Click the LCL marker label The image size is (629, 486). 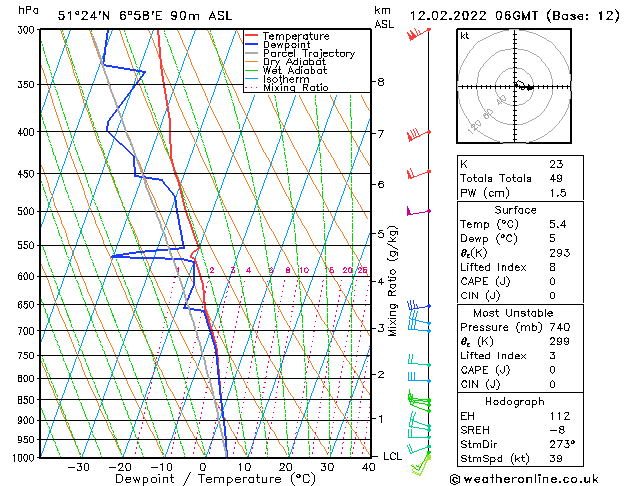pos(392,456)
